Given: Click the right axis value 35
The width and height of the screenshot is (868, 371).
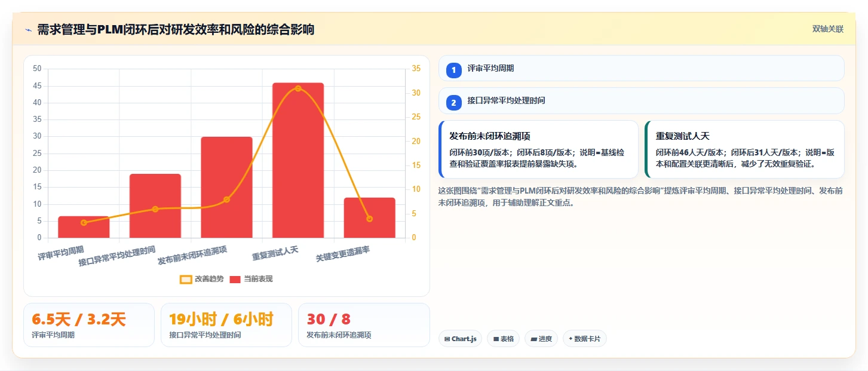Looking at the screenshot, I should (x=416, y=69).
